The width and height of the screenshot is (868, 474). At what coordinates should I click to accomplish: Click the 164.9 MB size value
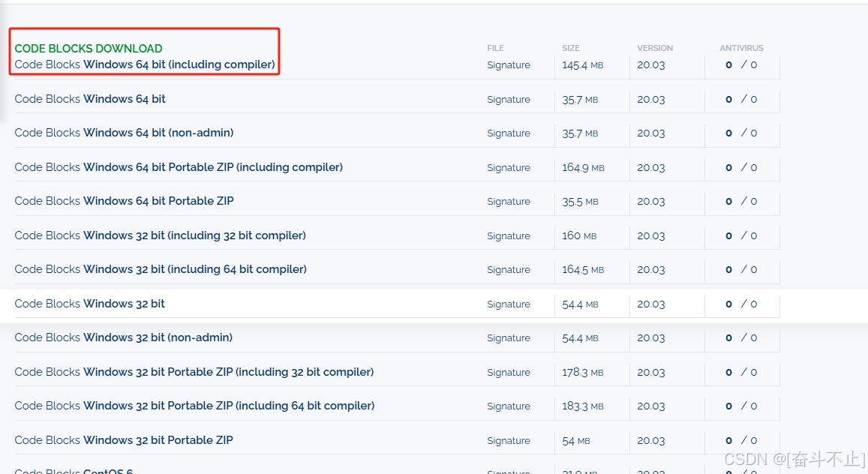pos(583,167)
